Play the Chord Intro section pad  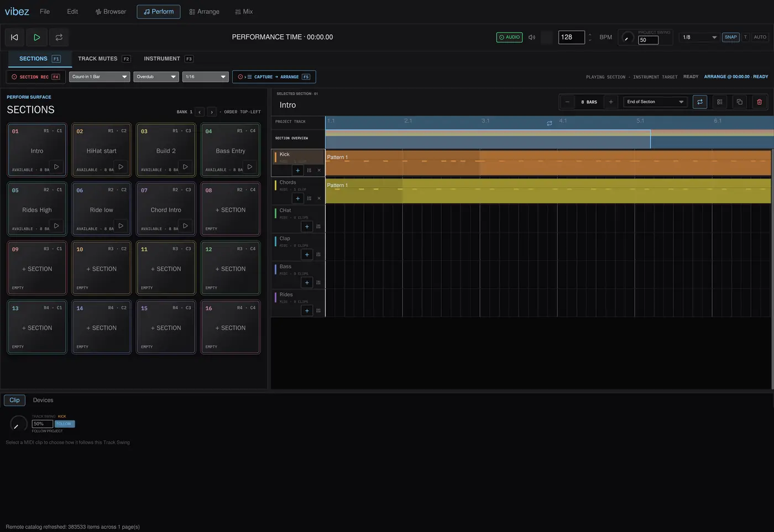coord(185,225)
